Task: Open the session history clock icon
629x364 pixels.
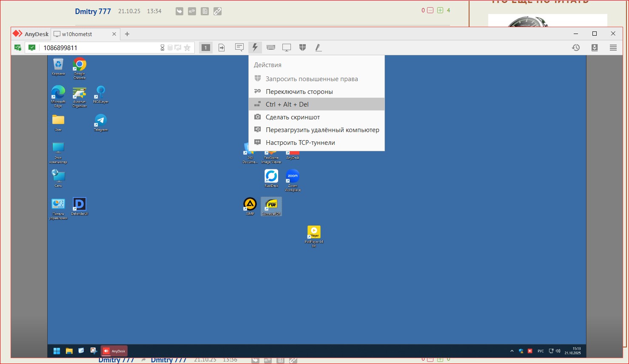Action: tap(576, 48)
